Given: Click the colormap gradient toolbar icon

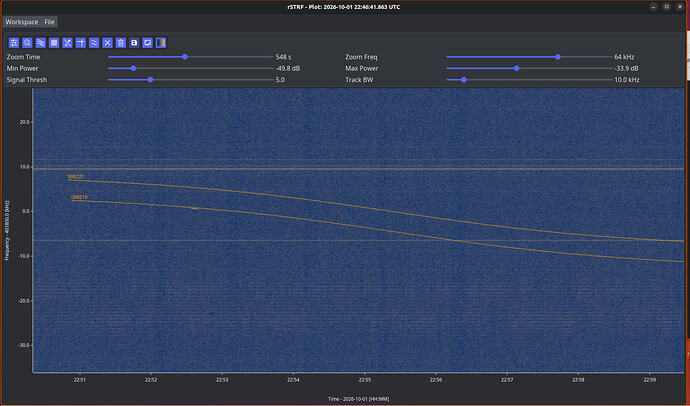Looking at the screenshot, I should click(x=161, y=43).
